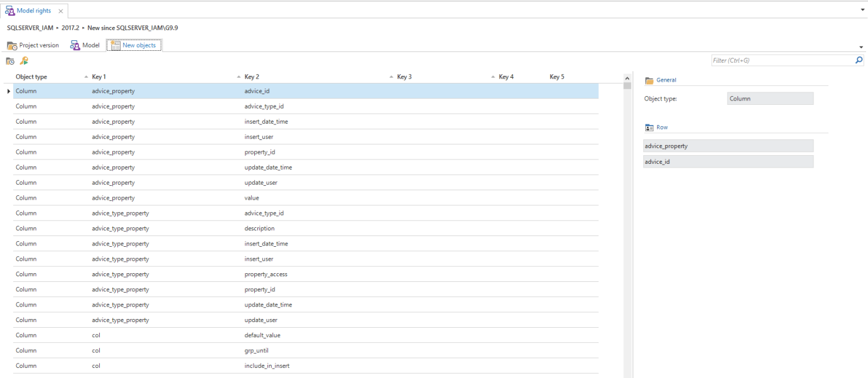868x378 pixels.
Task: Switch to the Model tab
Action: [x=85, y=45]
